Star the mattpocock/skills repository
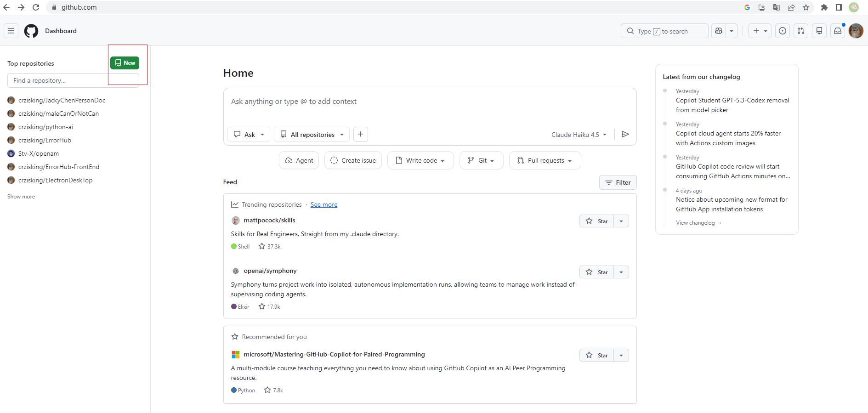868x413 pixels. [596, 221]
